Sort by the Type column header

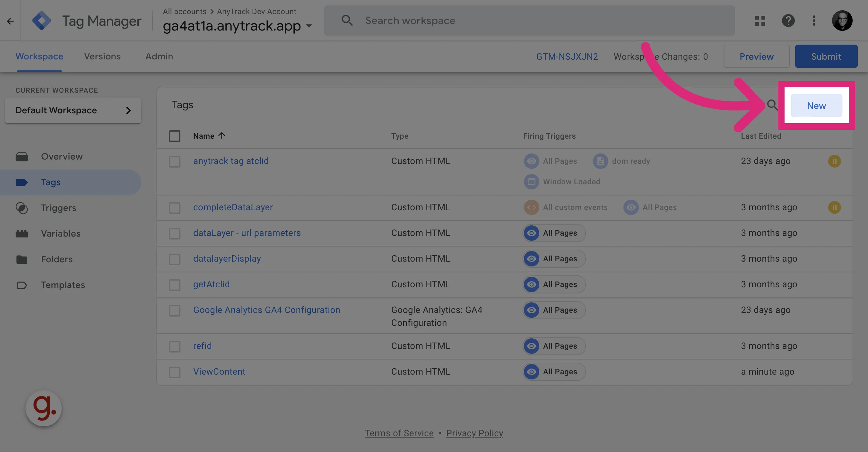point(400,136)
